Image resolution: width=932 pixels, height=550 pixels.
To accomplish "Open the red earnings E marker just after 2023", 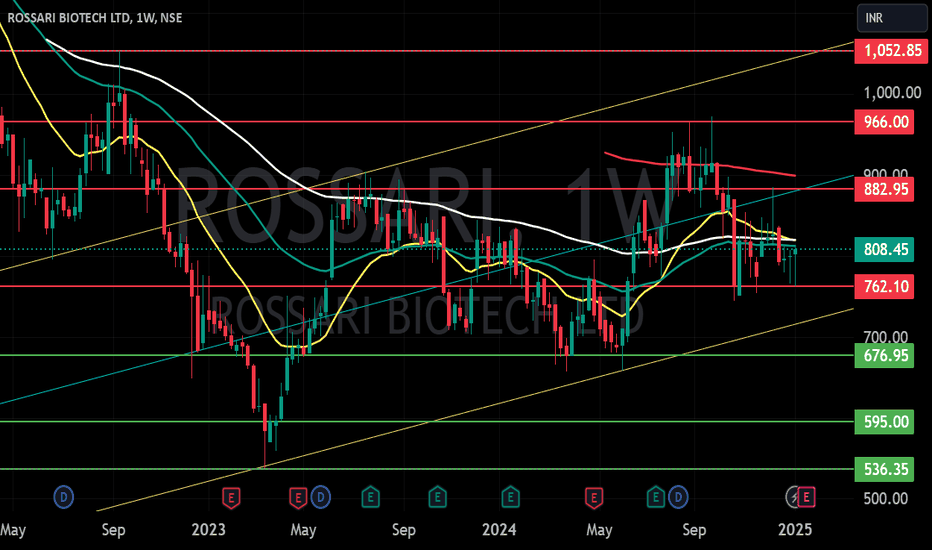I will pos(231,497).
